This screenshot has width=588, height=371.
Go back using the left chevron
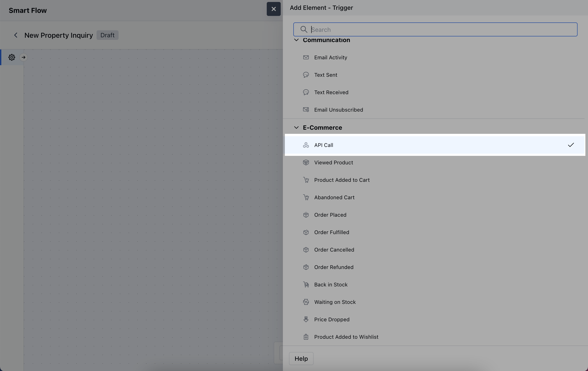(x=16, y=35)
